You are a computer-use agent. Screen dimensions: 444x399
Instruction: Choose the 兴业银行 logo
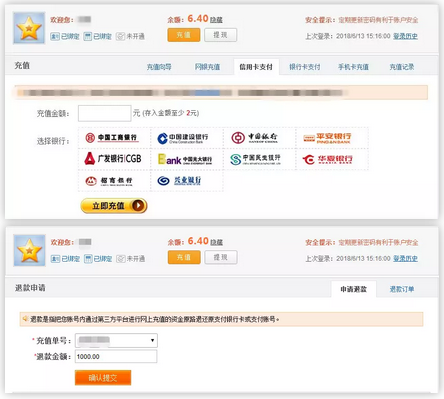[179, 181]
